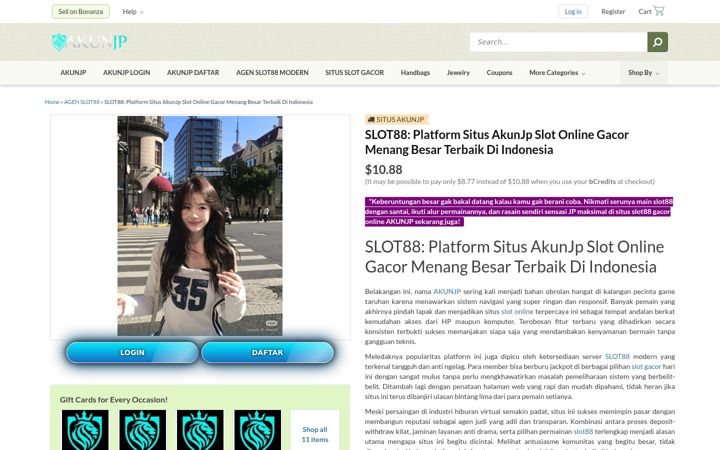
Task: Select the AKUNJP nav item
Action: 73,73
